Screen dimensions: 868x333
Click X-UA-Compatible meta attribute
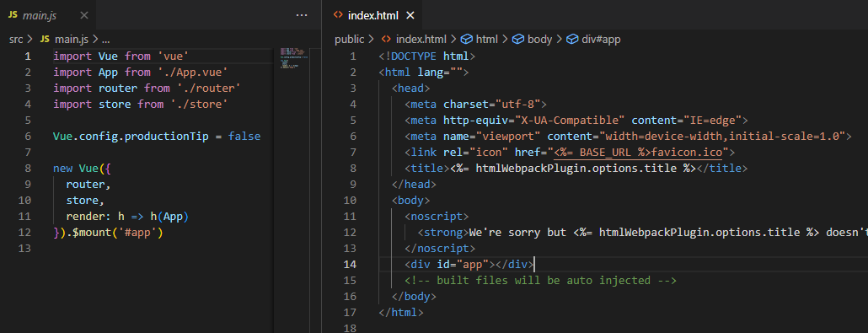[571, 121]
